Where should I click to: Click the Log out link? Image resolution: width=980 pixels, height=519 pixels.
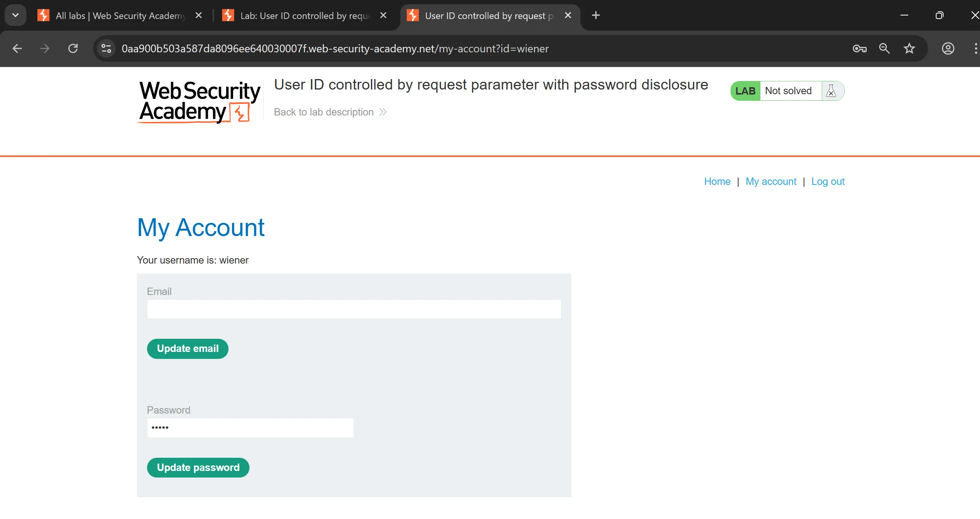[x=828, y=181]
